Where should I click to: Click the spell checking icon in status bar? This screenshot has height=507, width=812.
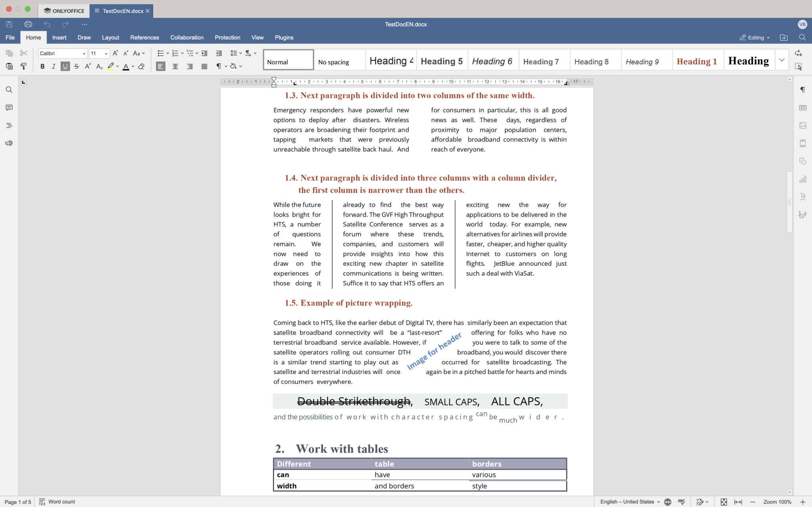click(682, 501)
